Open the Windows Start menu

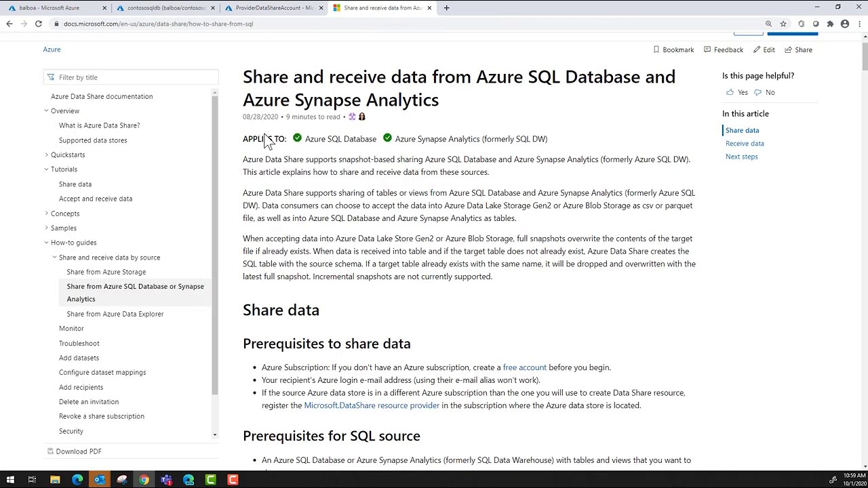(10, 480)
